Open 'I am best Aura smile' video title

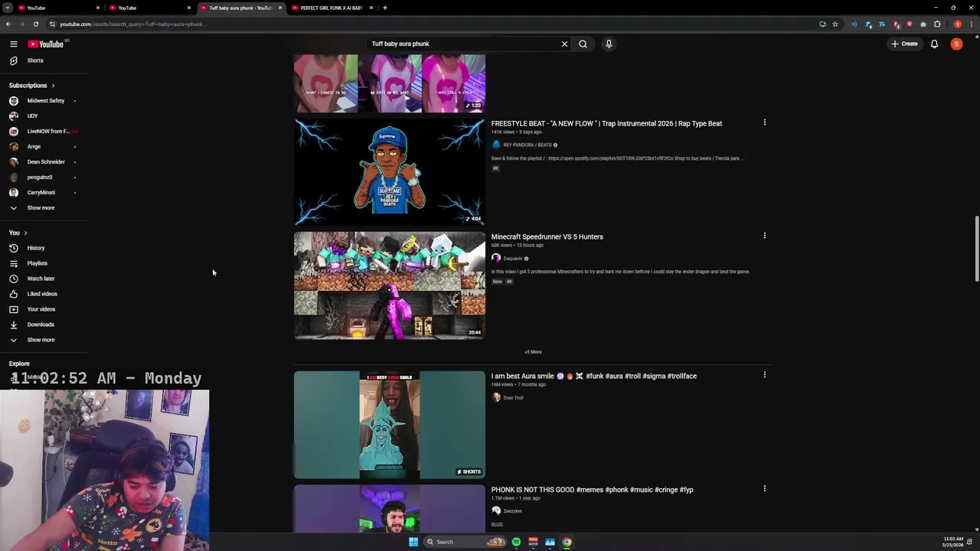[x=593, y=377]
